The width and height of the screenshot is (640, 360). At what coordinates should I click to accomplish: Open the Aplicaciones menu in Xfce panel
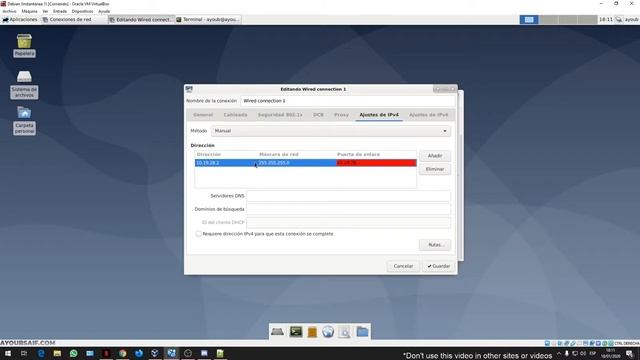[20, 19]
